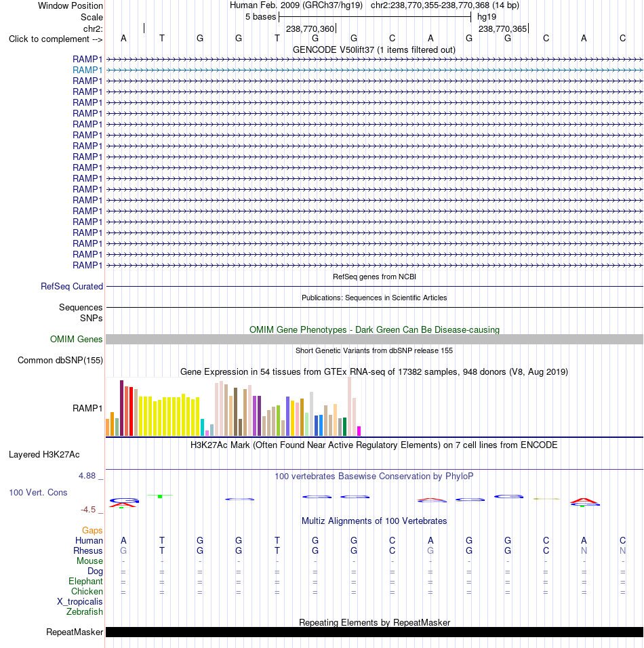Click the SNPs track label
This screenshot has height=648, width=644.
[92, 318]
